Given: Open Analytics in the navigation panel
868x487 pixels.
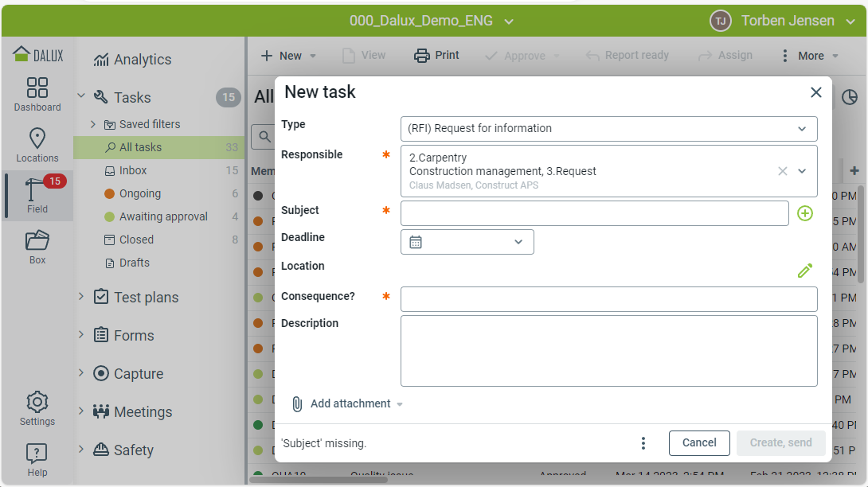Looking at the screenshot, I should 142,60.
